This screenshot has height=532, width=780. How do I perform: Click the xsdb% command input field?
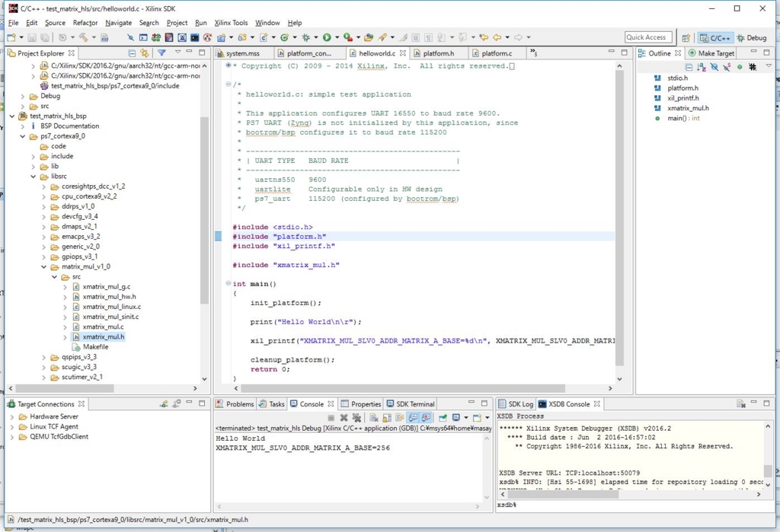[635, 505]
